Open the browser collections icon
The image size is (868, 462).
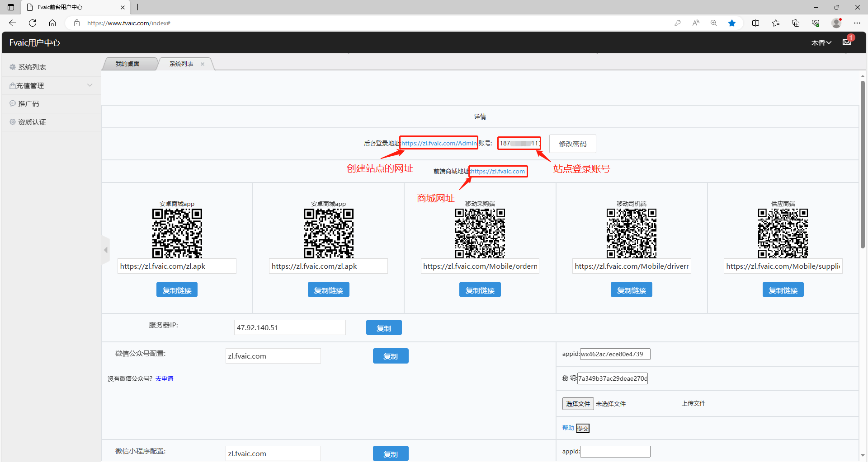(796, 23)
